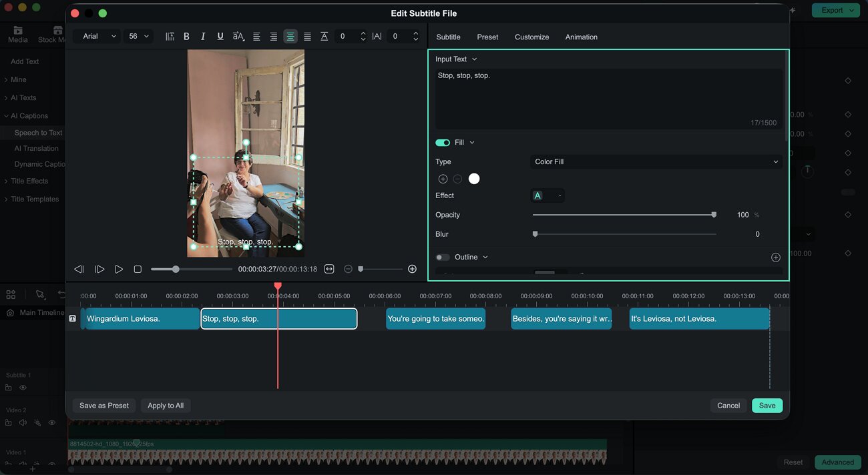This screenshot has height=475, width=868.
Task: Expand the Outline section chevron
Action: pos(485,257)
